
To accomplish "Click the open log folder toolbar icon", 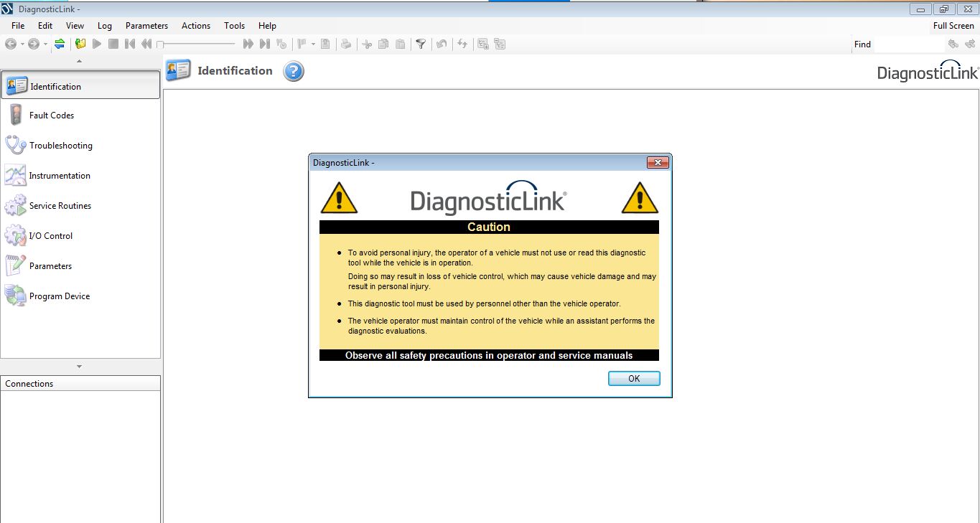I will click(x=80, y=44).
